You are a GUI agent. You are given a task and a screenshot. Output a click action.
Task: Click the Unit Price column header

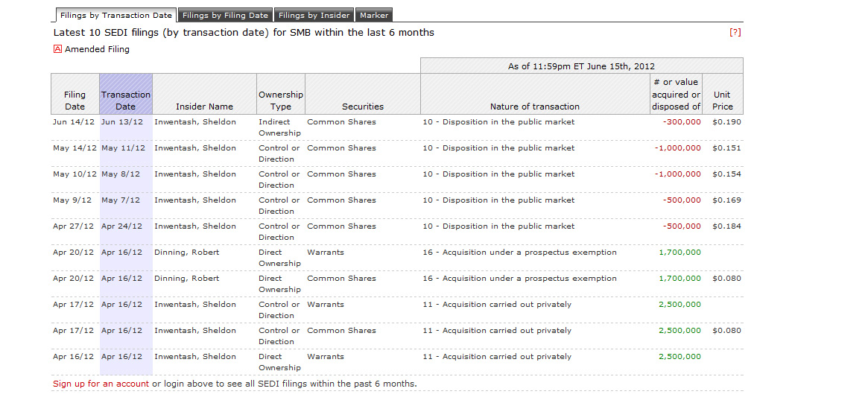point(722,101)
